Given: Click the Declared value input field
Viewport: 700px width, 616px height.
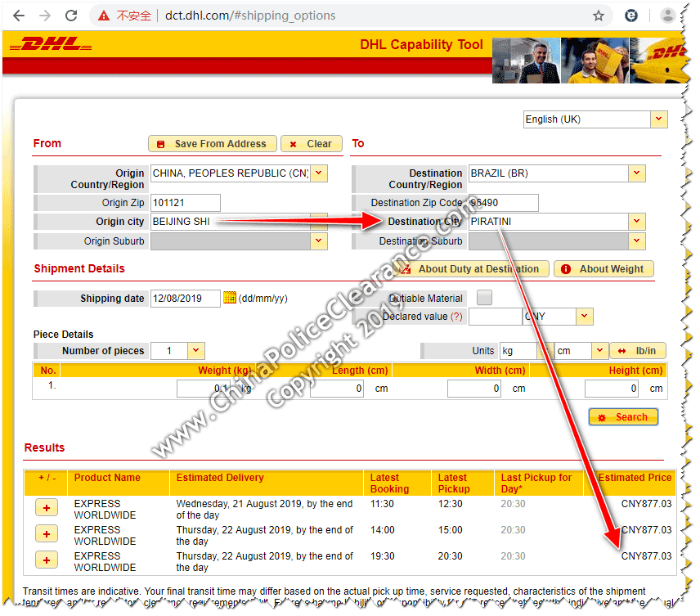Looking at the screenshot, I should pos(496,317).
